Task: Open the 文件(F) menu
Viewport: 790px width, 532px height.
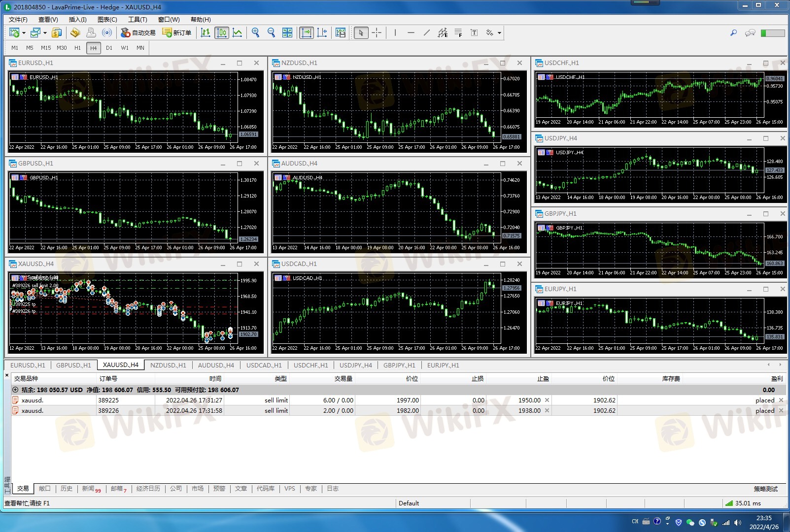Action: point(18,20)
